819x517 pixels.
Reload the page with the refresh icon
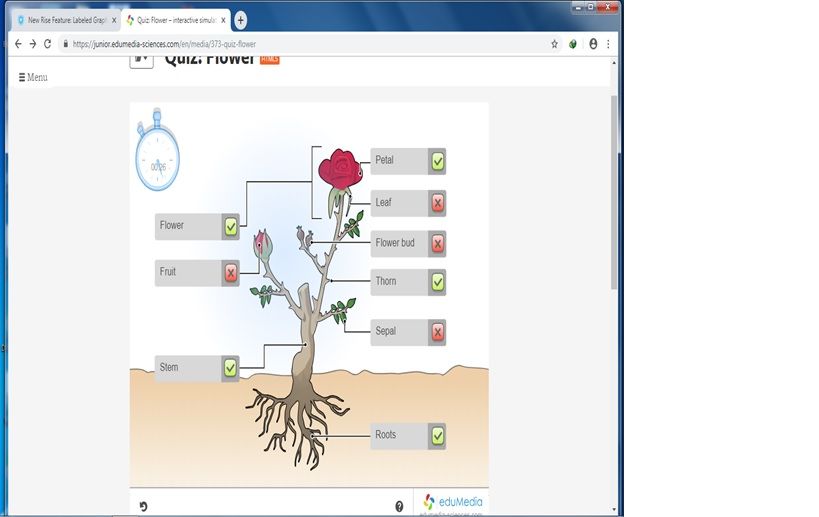(x=48, y=44)
